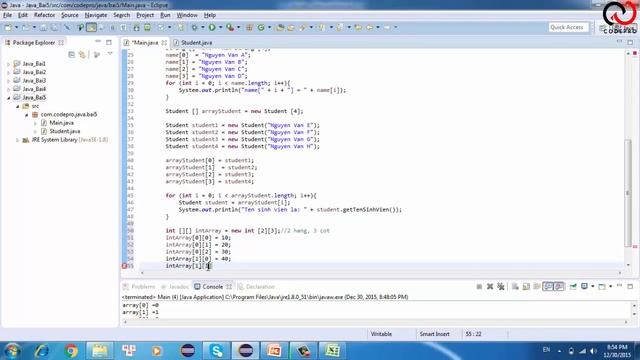Click the New file toolbar icon
The image size is (640, 360).
click(x=8, y=27)
